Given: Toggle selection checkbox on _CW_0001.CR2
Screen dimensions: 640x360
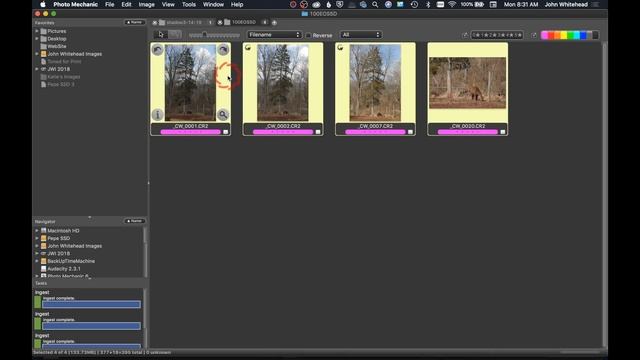Looking at the screenshot, I should (226, 132).
